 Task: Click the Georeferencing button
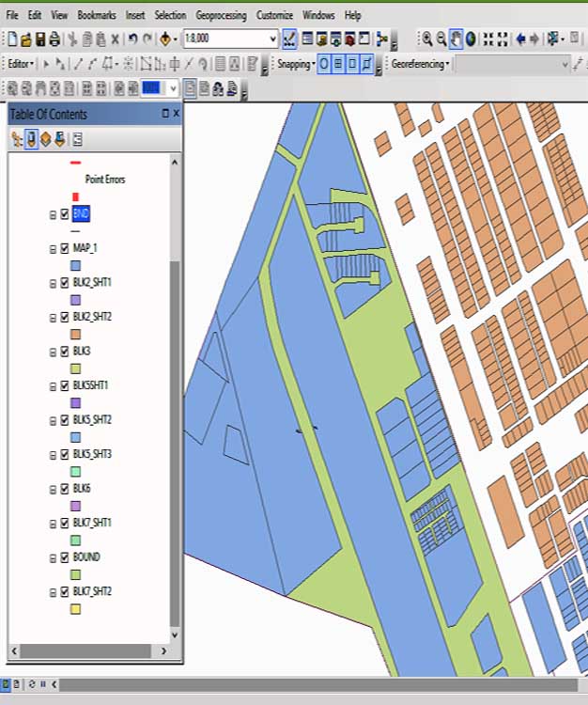(x=420, y=64)
